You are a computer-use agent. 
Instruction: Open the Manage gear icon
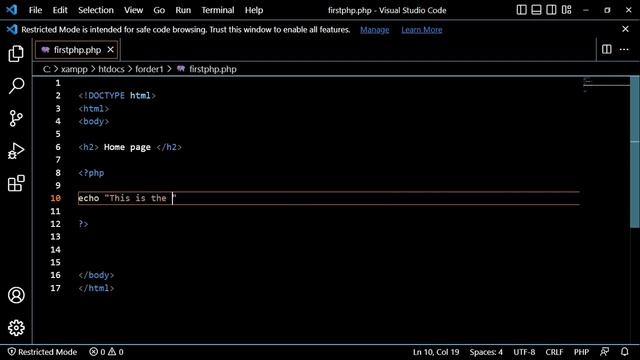click(16, 327)
